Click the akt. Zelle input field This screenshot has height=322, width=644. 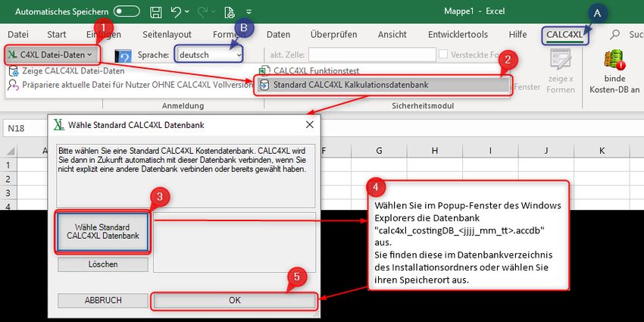[372, 55]
